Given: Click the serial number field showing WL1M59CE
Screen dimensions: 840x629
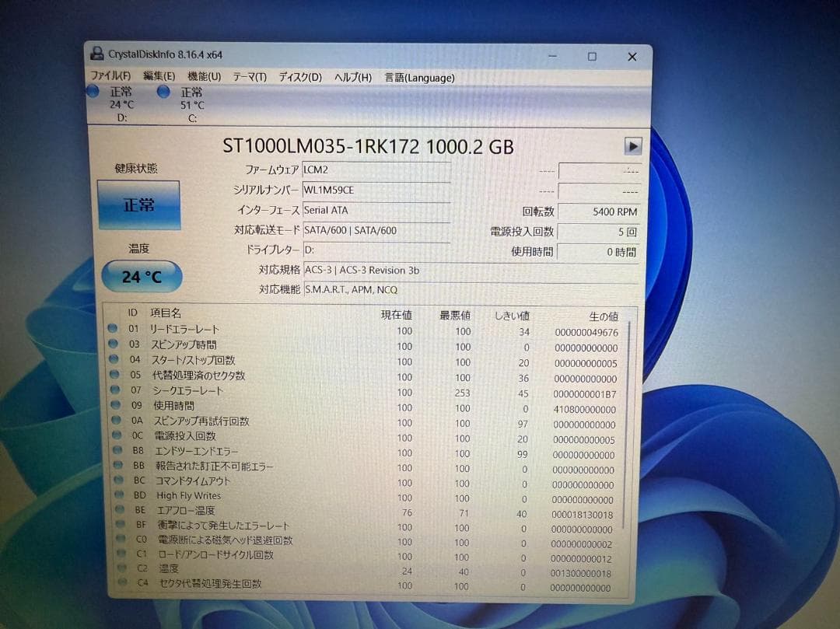Looking at the screenshot, I should [376, 190].
